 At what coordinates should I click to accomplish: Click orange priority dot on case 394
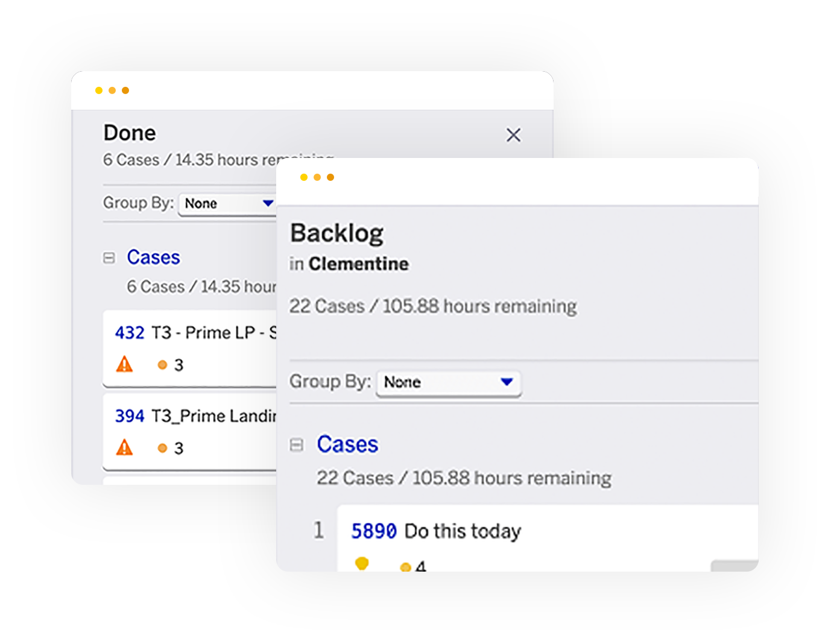(162, 448)
